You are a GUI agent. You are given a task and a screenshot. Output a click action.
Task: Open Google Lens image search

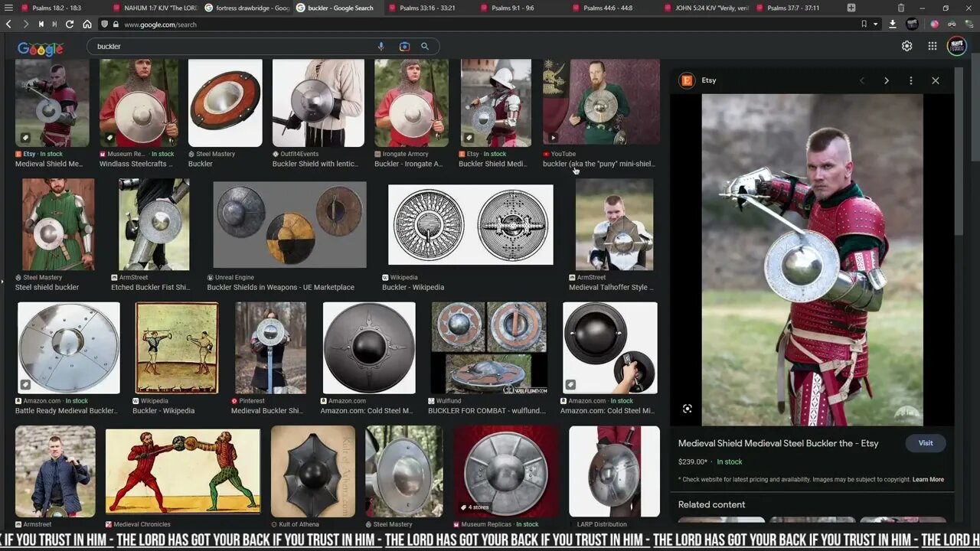pyautogui.click(x=404, y=47)
